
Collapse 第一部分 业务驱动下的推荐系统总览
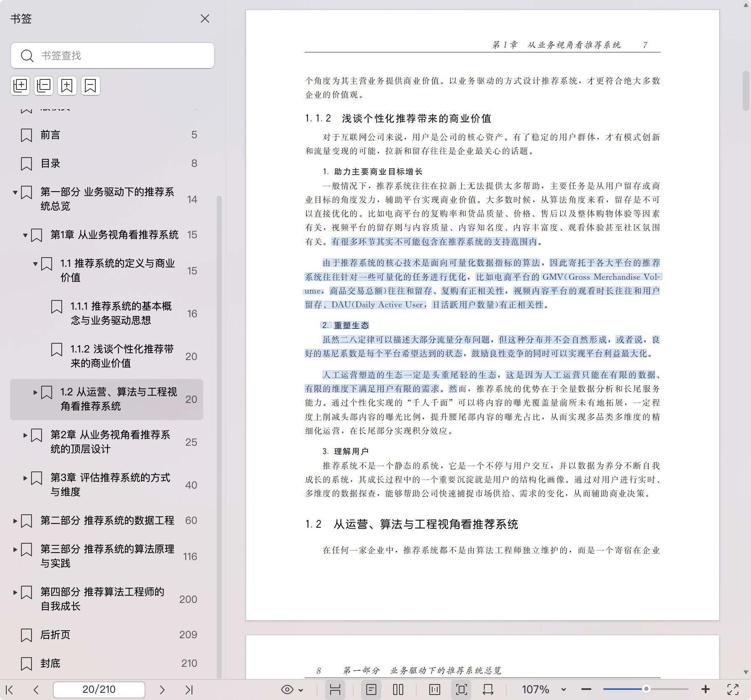(15, 192)
